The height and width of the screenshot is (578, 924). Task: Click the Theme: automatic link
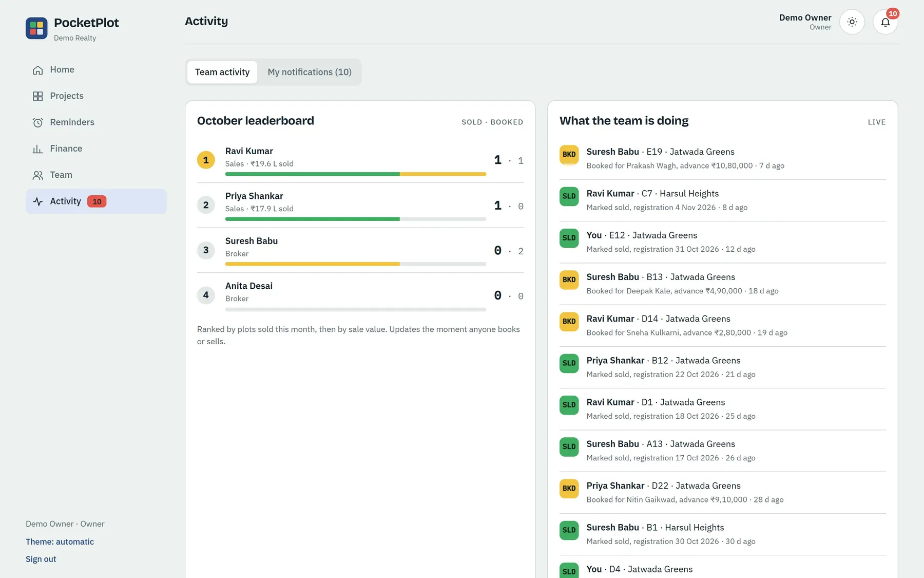coord(60,542)
